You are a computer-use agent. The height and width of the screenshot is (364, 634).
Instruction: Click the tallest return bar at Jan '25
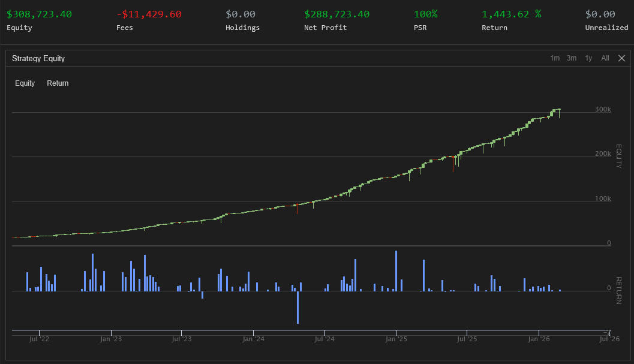(x=396, y=271)
